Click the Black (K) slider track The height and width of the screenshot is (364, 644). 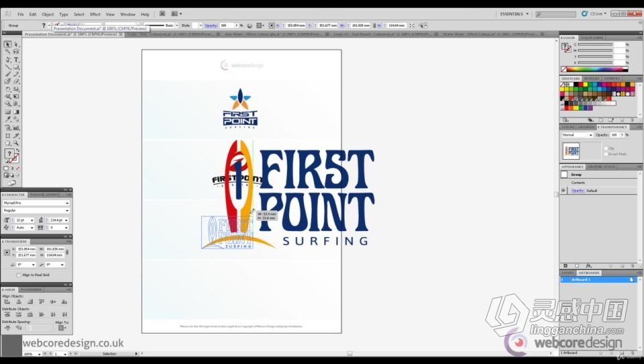(595, 62)
